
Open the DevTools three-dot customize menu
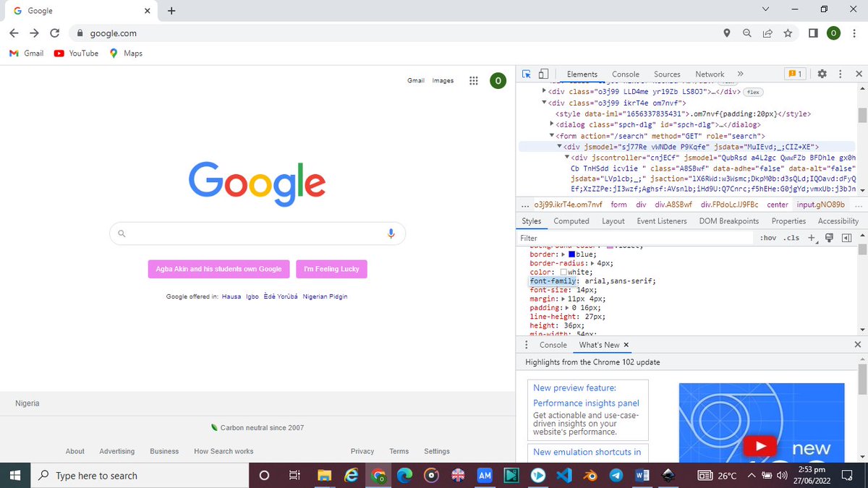click(x=840, y=74)
